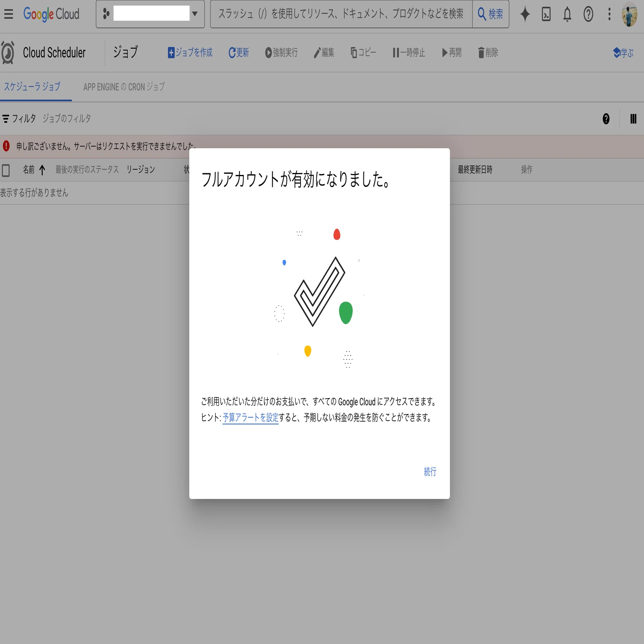Viewport: 644px width, 644px height.
Task: Click the 検索 search button
Action: [491, 14]
